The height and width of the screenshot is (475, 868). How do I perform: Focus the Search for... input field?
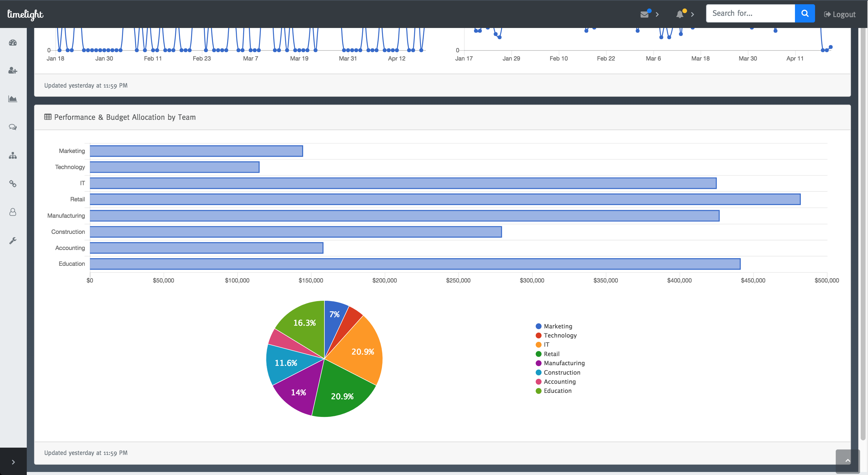coord(751,13)
